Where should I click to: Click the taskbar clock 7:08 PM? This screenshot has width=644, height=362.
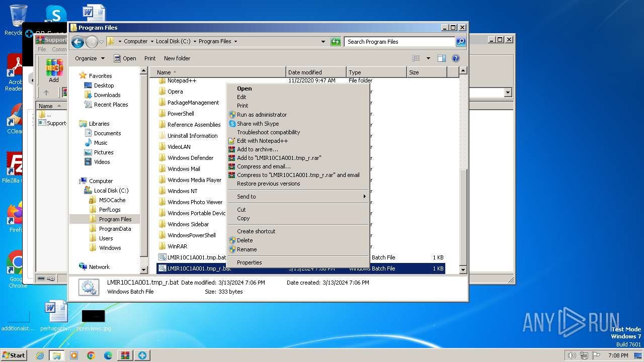[618, 355]
